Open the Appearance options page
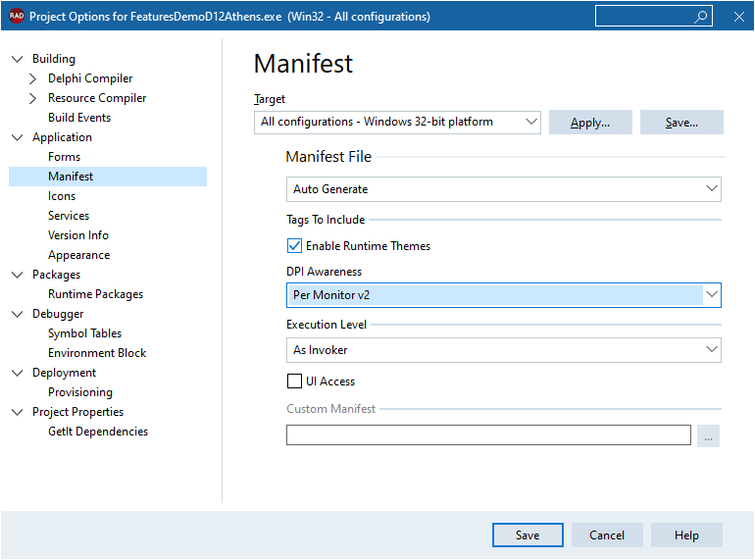 click(79, 255)
